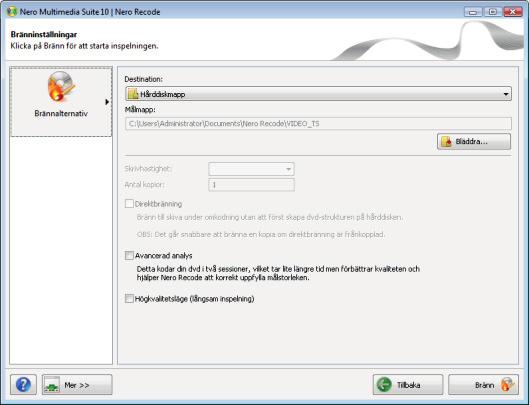Click the Antal kopior number field

click(251, 185)
